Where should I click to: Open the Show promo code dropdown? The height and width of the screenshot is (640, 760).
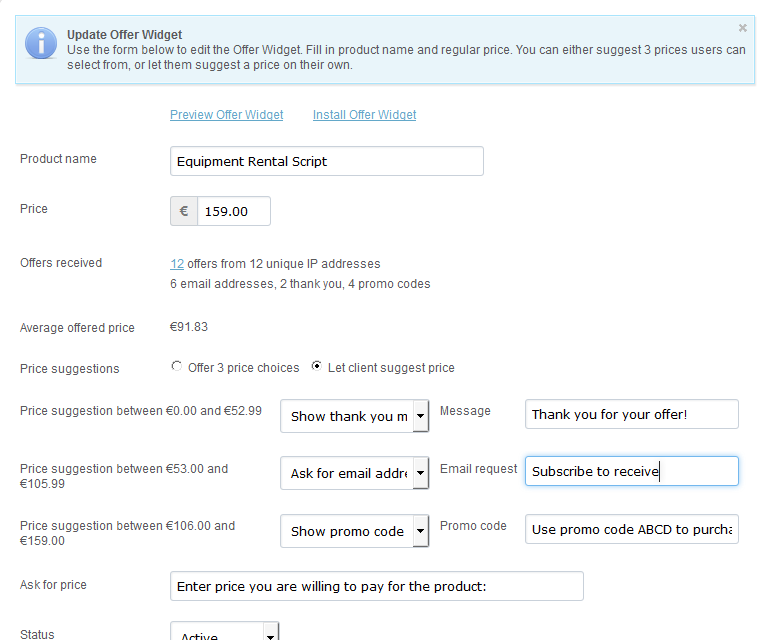click(354, 531)
